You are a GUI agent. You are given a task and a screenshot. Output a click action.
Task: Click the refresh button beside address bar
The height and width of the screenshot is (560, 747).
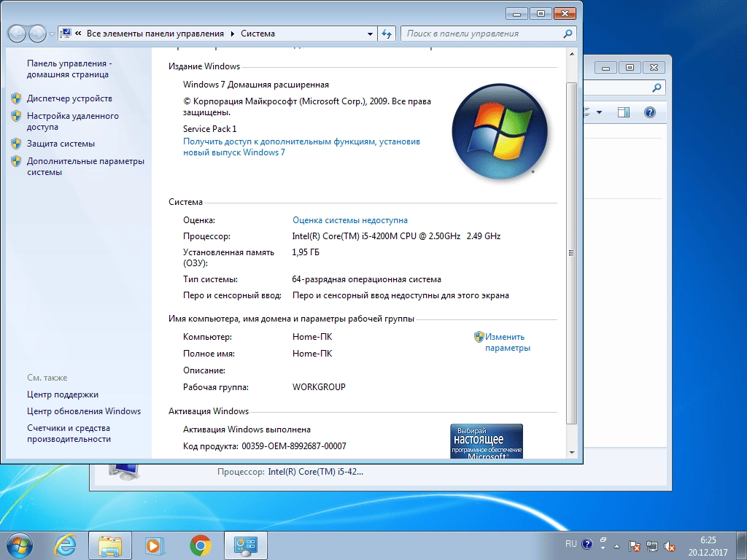click(x=387, y=34)
